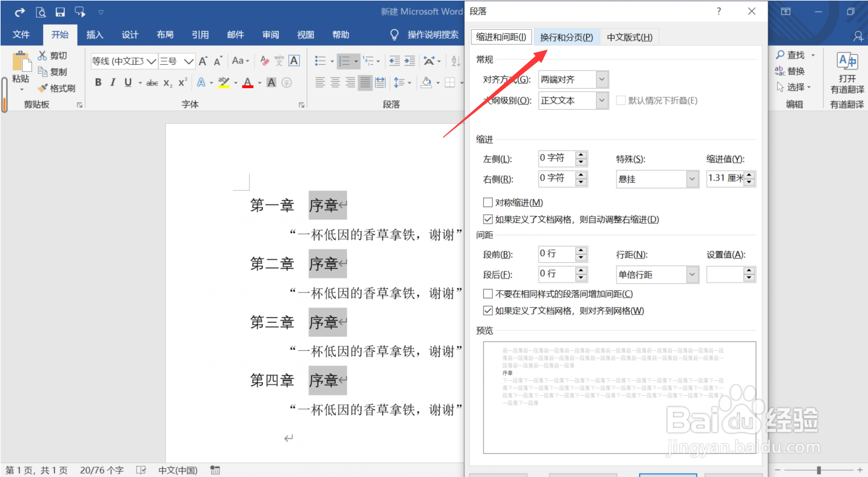Click the Bold formatting icon
The image size is (868, 477).
tap(98, 82)
